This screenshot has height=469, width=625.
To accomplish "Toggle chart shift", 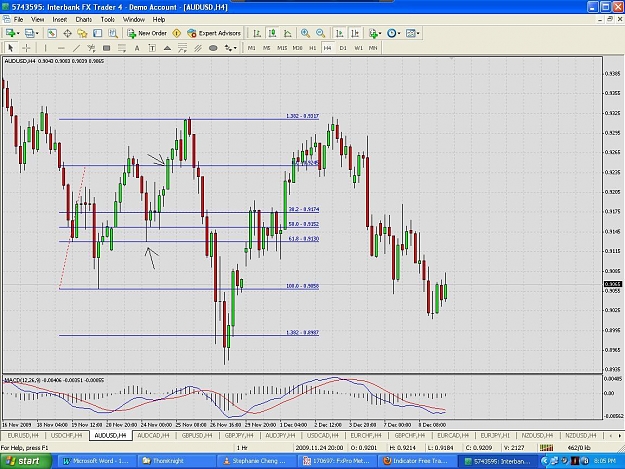I will [354, 33].
